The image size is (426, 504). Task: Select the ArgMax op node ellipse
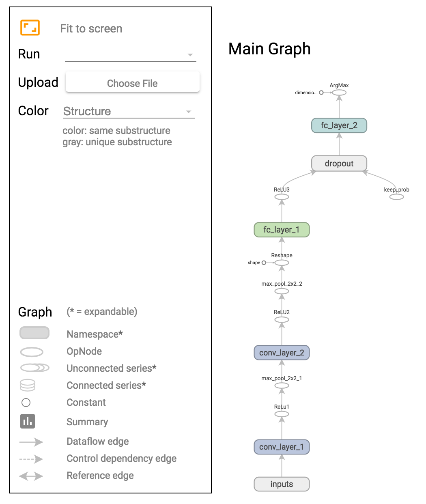[x=339, y=93]
